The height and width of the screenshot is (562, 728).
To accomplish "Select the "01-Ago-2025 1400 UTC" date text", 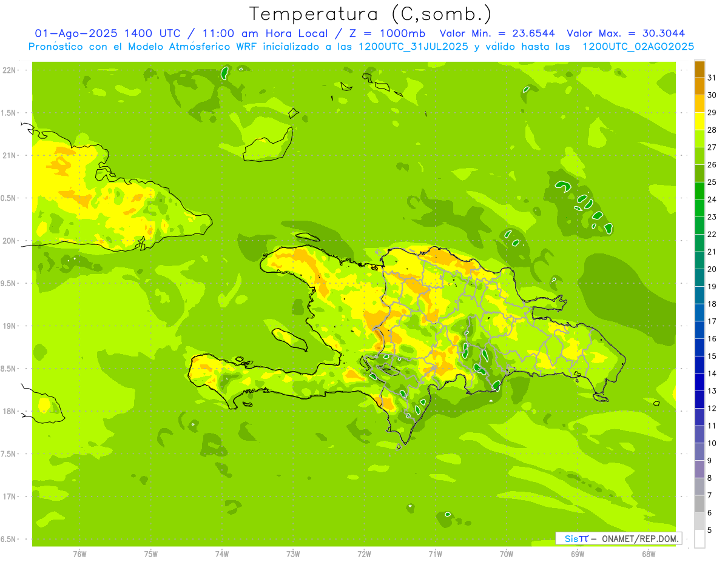I will click(107, 33).
